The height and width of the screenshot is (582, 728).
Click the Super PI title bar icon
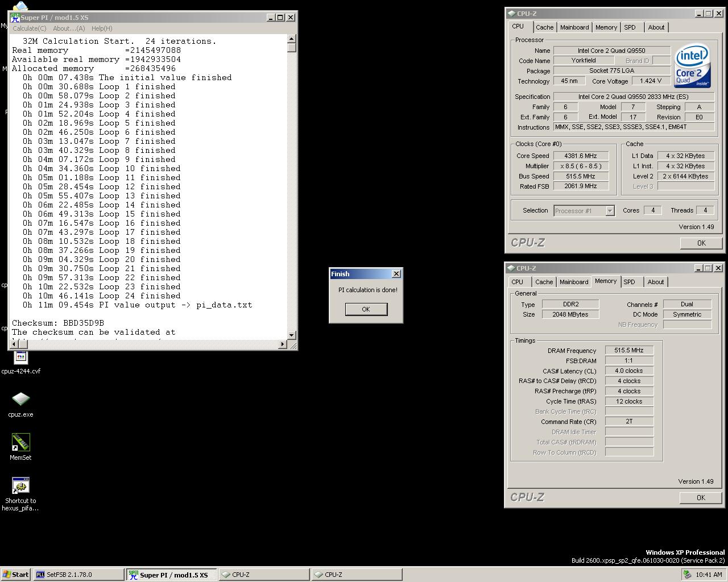tap(15, 17)
